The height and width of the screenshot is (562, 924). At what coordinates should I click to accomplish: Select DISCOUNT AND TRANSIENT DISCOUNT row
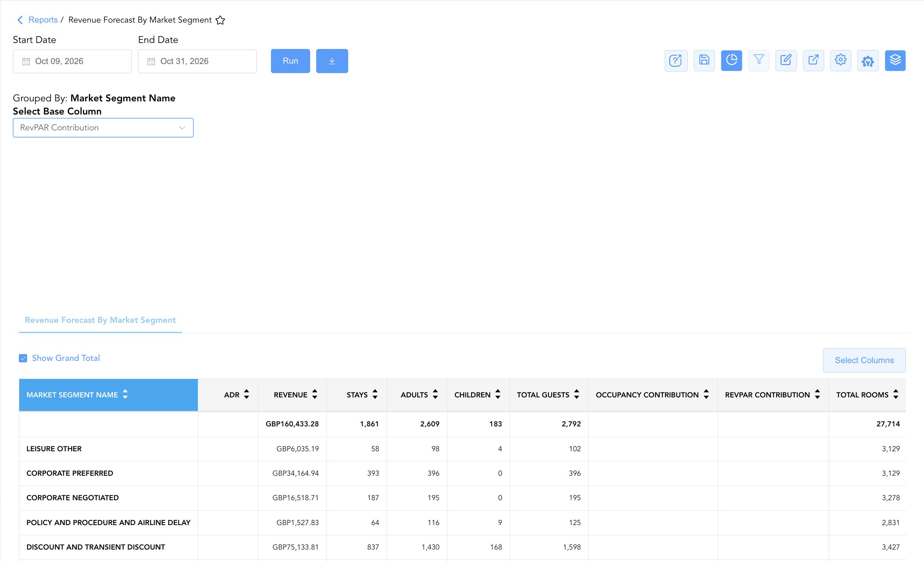click(x=96, y=547)
